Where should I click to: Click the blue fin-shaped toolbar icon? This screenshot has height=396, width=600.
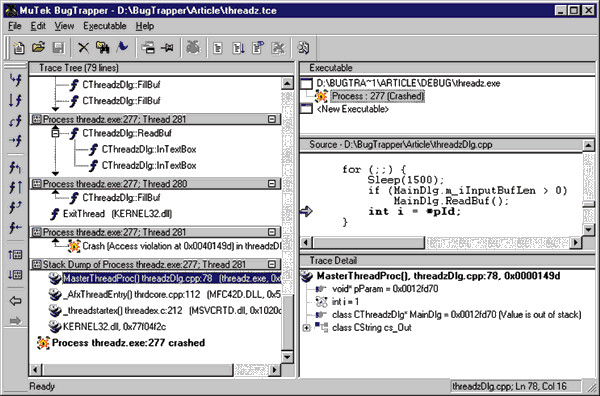(122, 48)
